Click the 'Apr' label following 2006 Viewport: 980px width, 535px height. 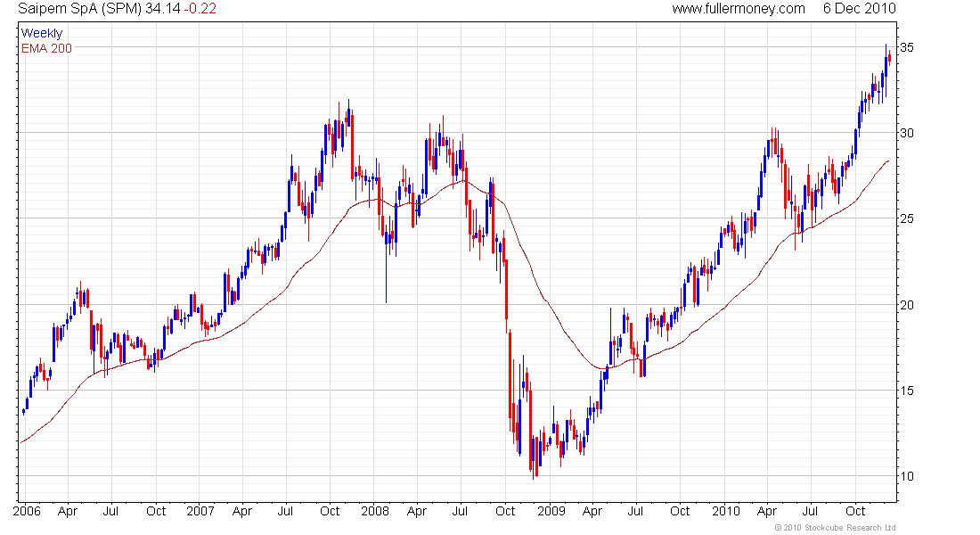tap(68, 511)
